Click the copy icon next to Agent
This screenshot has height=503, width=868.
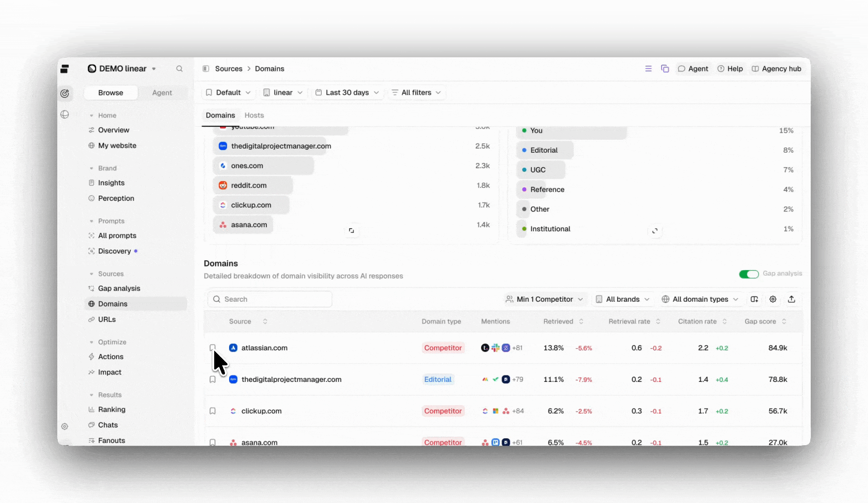pos(665,68)
